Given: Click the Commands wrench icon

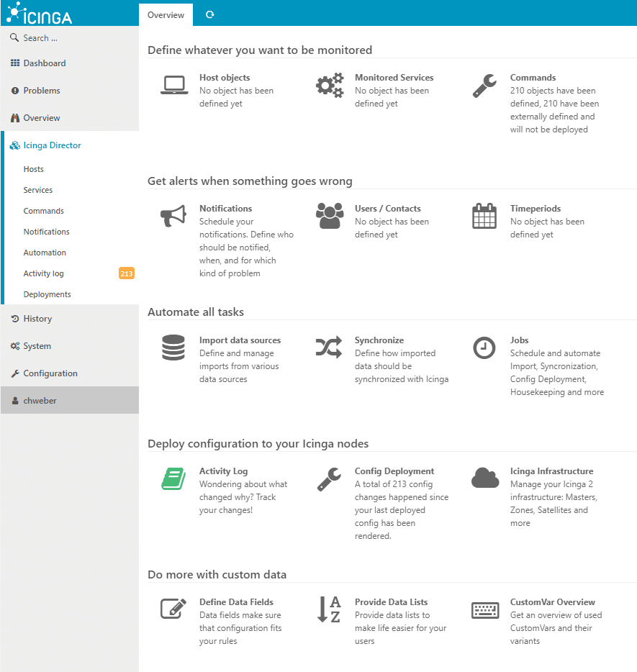Looking at the screenshot, I should pos(485,86).
